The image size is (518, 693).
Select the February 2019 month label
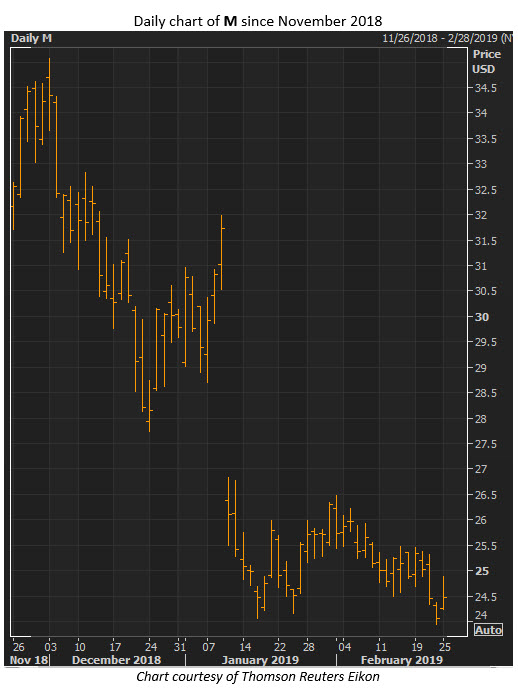(401, 660)
